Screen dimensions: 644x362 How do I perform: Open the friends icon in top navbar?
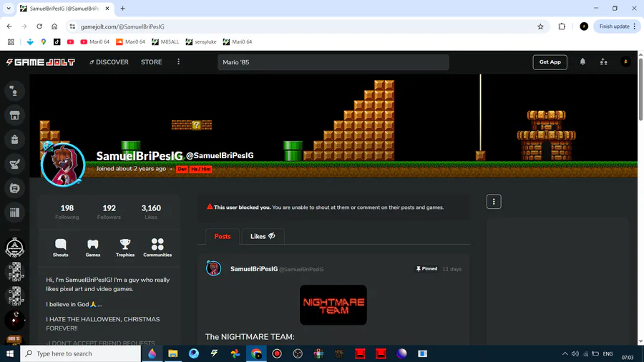pos(603,62)
